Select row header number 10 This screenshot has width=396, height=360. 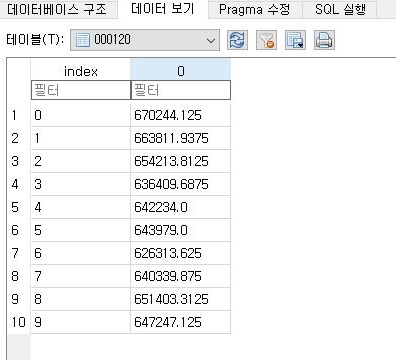[x=19, y=322]
